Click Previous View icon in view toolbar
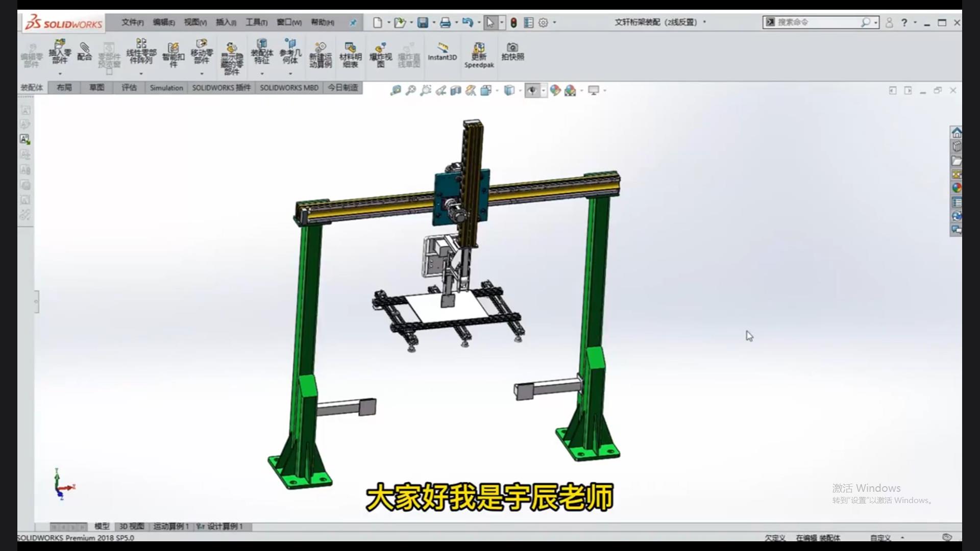 click(x=440, y=90)
